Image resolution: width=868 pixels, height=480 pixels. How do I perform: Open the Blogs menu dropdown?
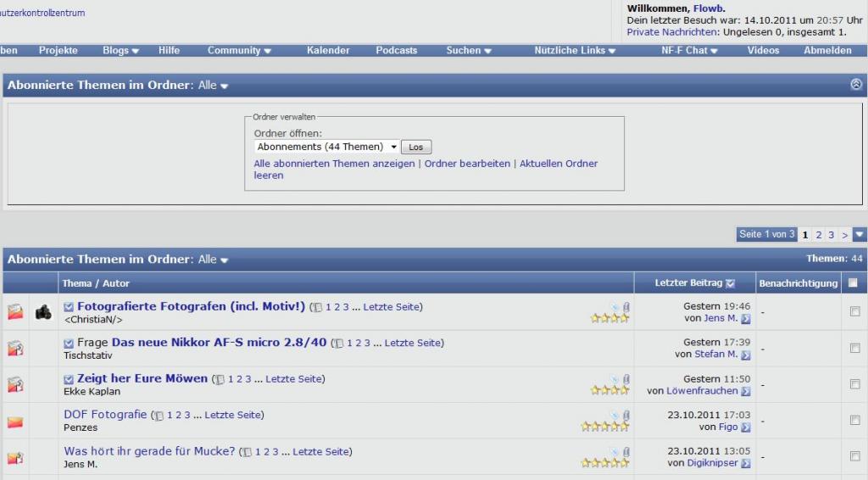[120, 50]
